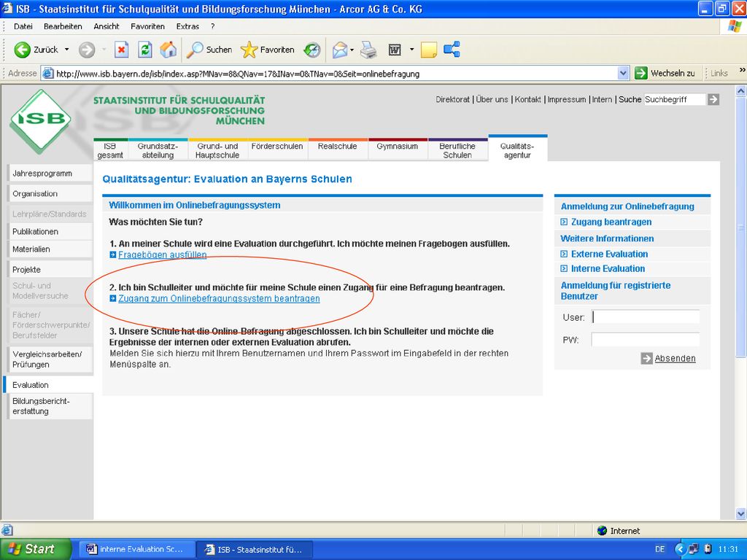
Task: Select the Qualitätsagentur tab
Action: (x=517, y=149)
